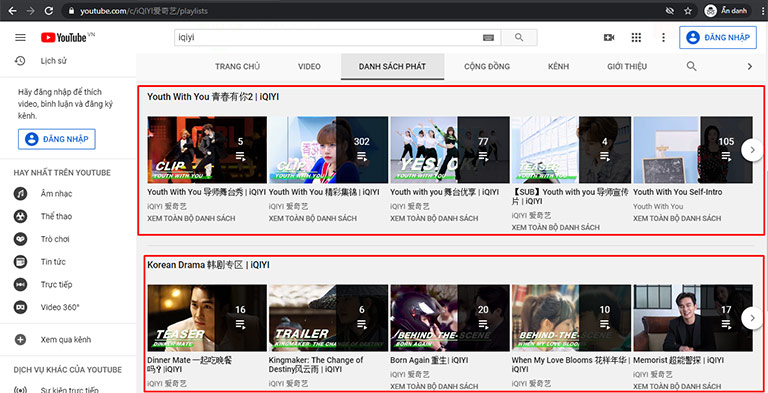
Task: Expand more channel tabs with right chevron
Action: 749,67
